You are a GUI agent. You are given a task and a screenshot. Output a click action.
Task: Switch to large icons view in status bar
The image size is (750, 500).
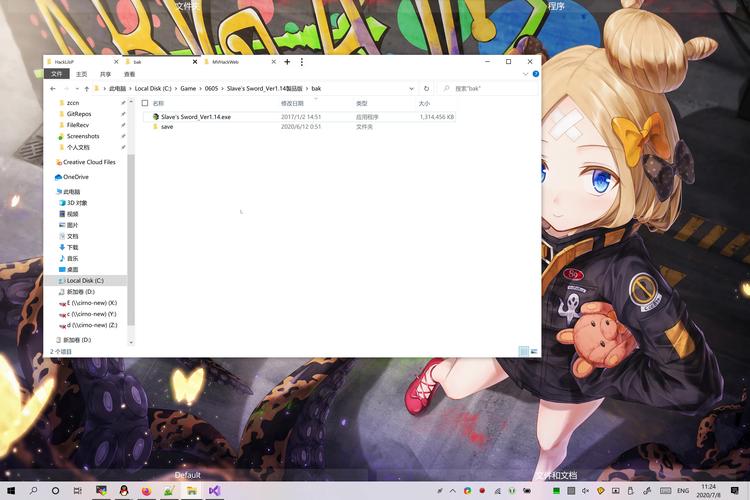534,351
